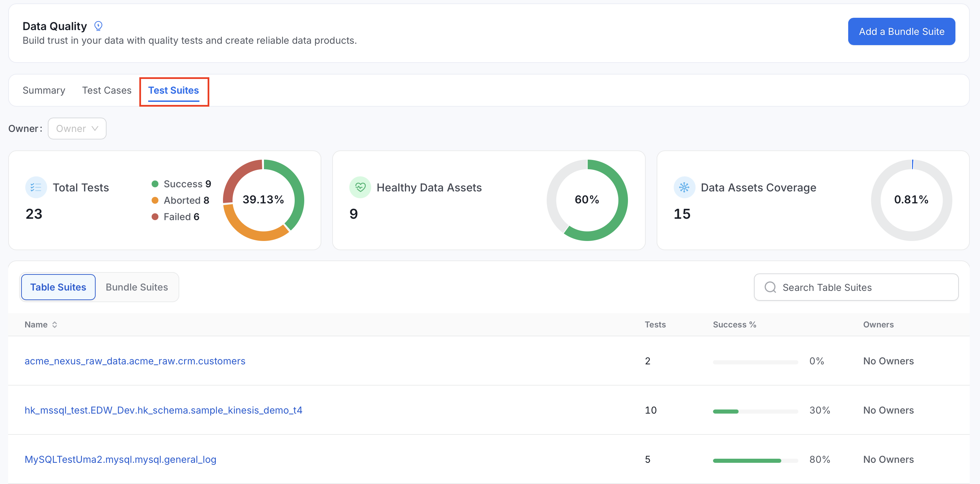Click the magnifier icon in Search Table Suites
The width and height of the screenshot is (980, 484).
(x=770, y=287)
